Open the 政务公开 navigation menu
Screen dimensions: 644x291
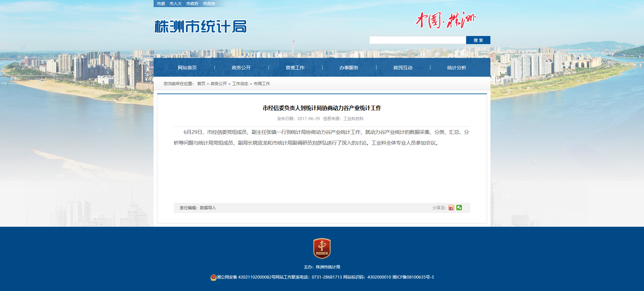click(x=241, y=68)
